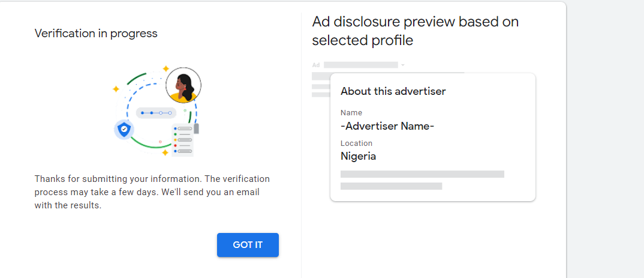Select the 'Verification in progress' heading
Image resolution: width=644 pixels, height=278 pixels.
pyautogui.click(x=96, y=34)
